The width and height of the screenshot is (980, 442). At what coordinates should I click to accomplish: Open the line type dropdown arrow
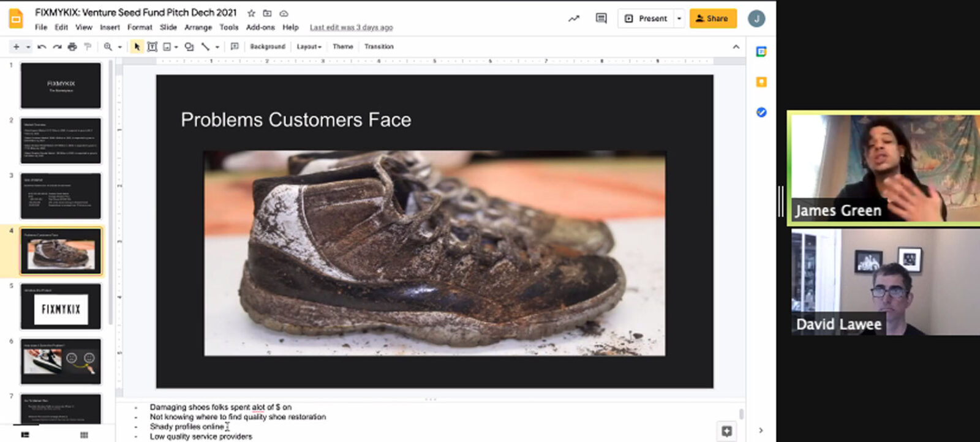(217, 47)
